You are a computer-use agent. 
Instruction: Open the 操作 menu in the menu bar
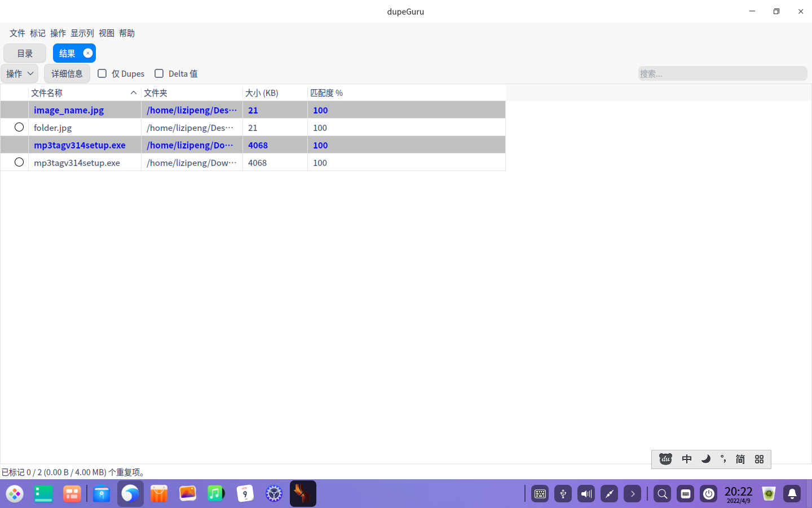coord(58,33)
